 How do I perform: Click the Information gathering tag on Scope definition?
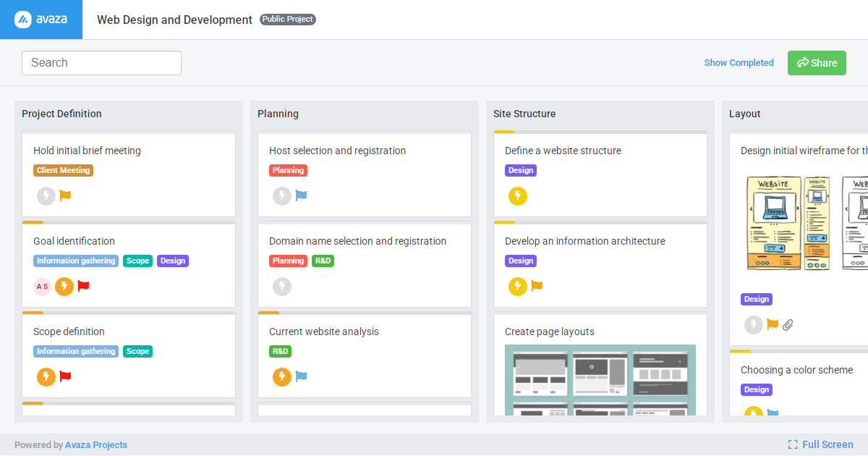(x=76, y=352)
